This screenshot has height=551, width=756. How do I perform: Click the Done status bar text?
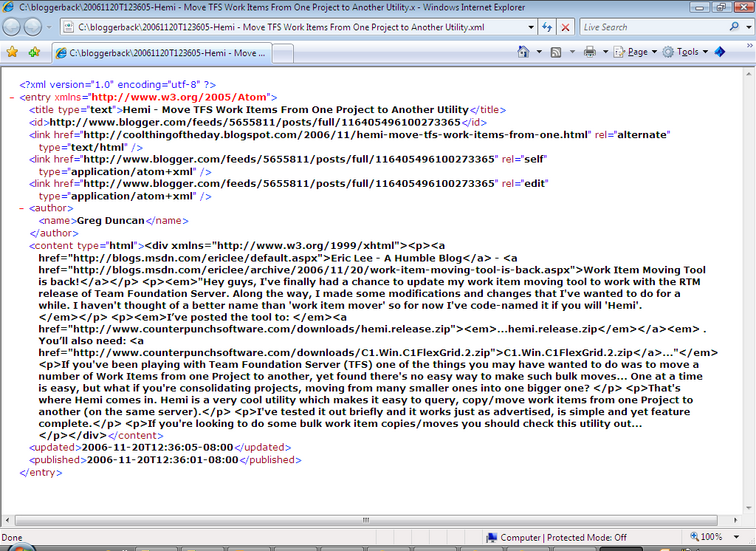point(12,538)
